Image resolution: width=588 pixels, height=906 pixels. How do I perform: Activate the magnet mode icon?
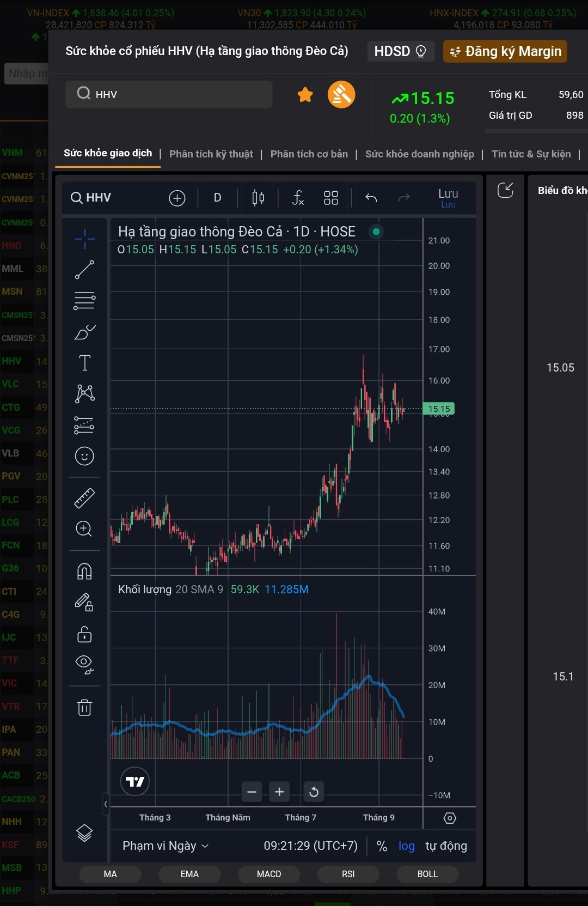click(84, 571)
